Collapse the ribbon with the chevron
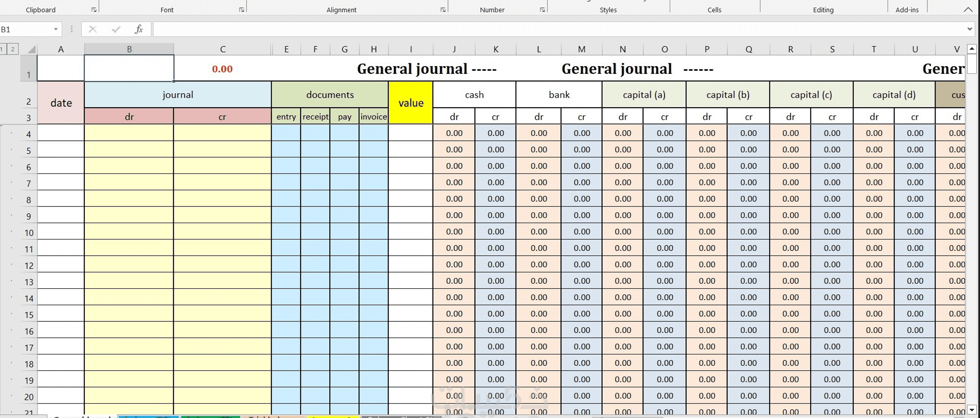980x418 pixels. (968, 9)
